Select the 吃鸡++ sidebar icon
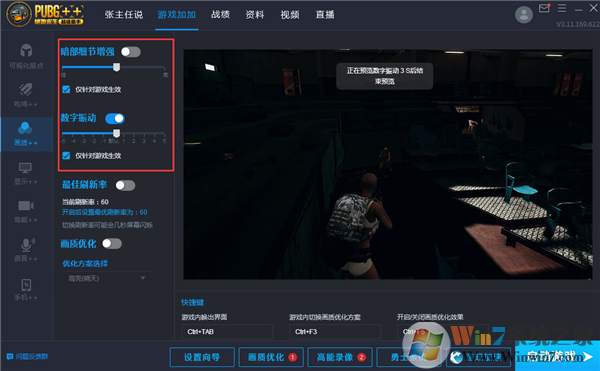Viewport: 600px width, 371px height. [x=26, y=89]
